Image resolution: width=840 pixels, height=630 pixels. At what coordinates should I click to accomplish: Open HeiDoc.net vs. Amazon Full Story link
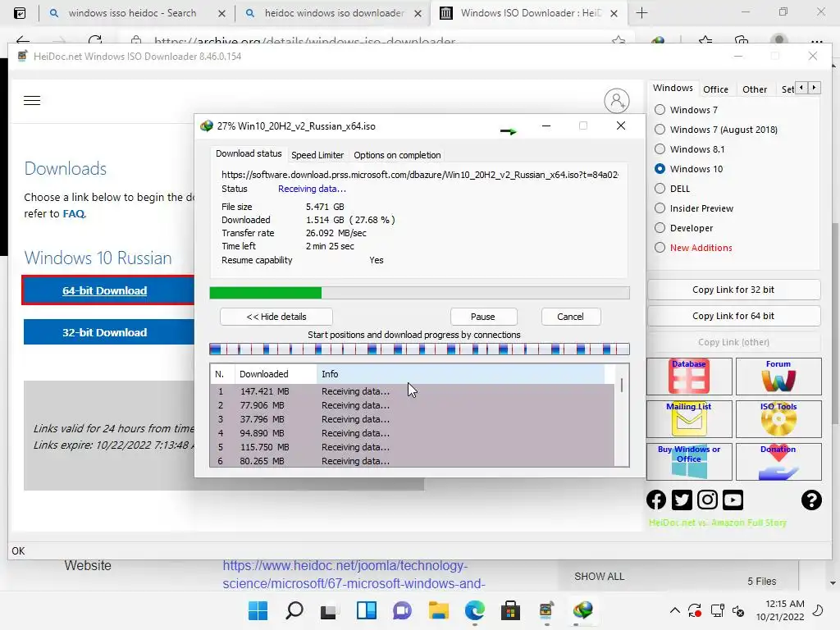(717, 523)
